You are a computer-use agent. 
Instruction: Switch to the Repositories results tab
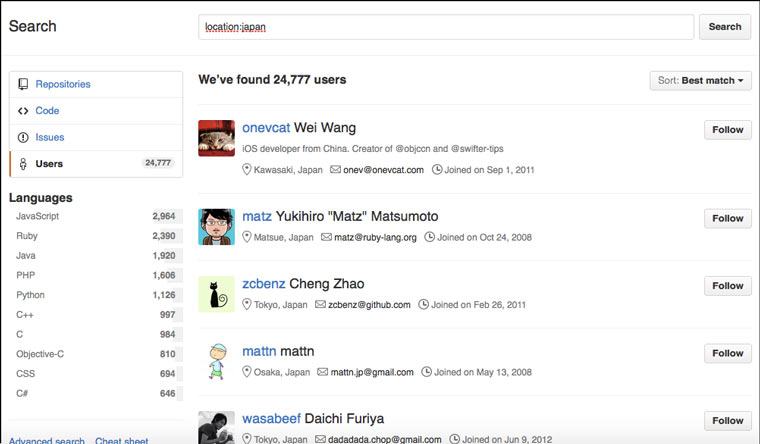[96, 84]
